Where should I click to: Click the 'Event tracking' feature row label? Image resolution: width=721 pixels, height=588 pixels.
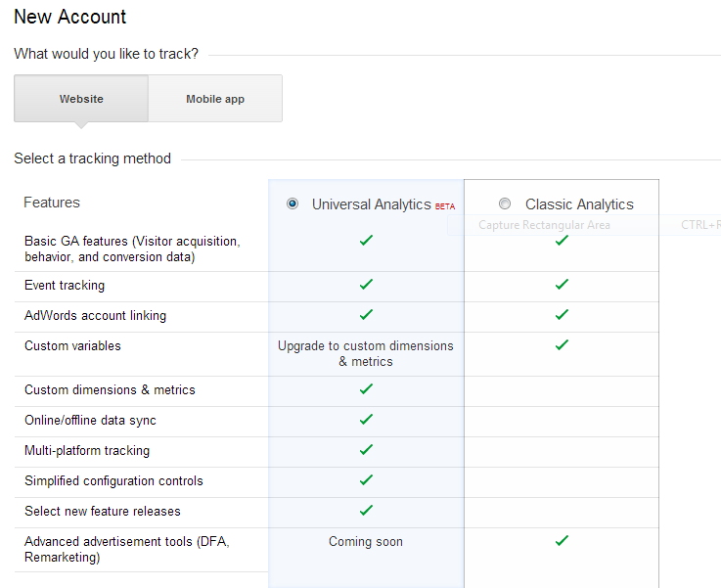[x=65, y=286]
